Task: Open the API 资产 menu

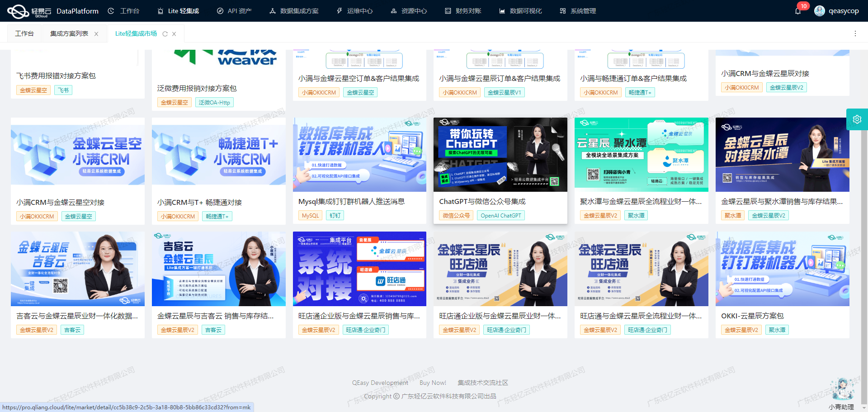Action: coord(234,11)
